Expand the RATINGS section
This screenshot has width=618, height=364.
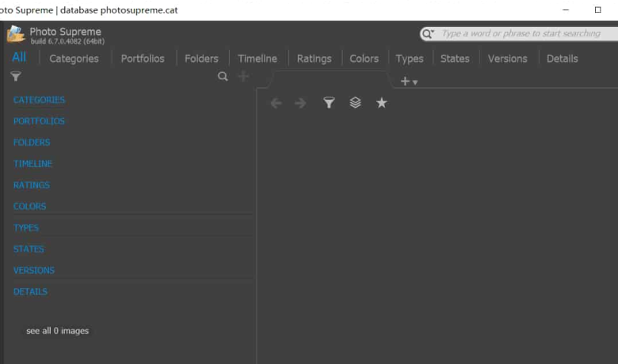coord(32,185)
